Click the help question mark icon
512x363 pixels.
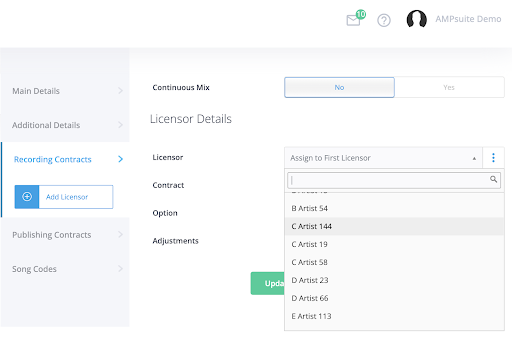(384, 20)
